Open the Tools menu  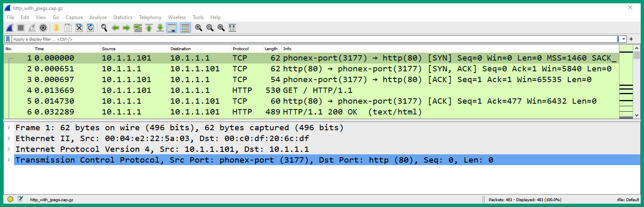click(198, 17)
